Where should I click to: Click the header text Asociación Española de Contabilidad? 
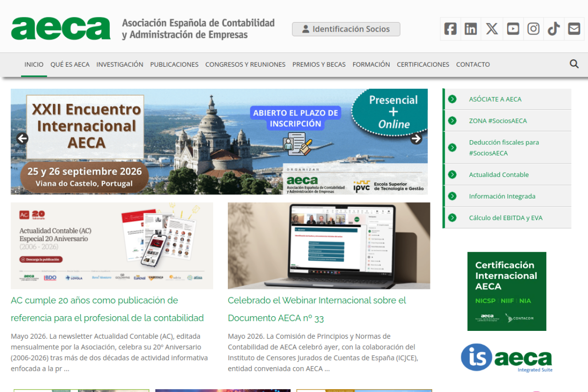(x=198, y=28)
